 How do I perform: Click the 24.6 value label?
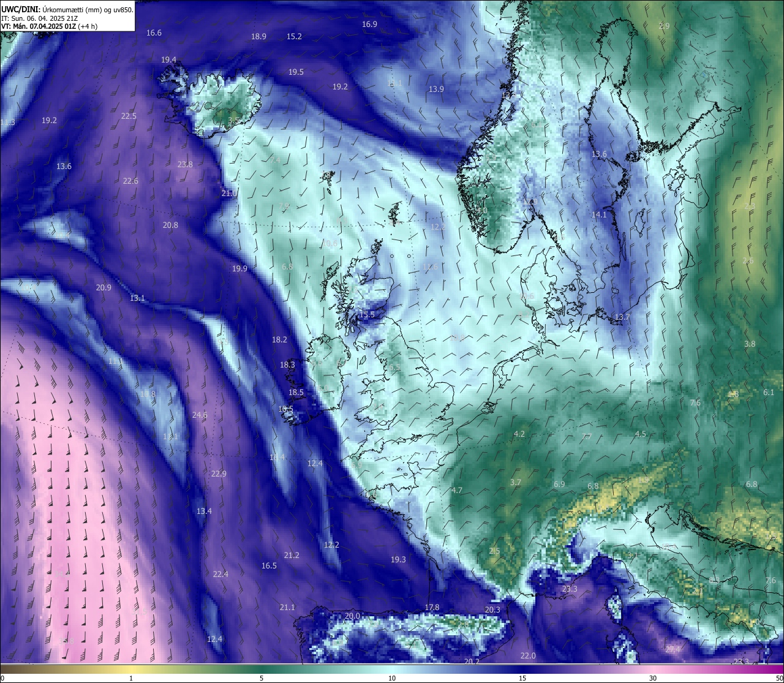[x=200, y=415]
